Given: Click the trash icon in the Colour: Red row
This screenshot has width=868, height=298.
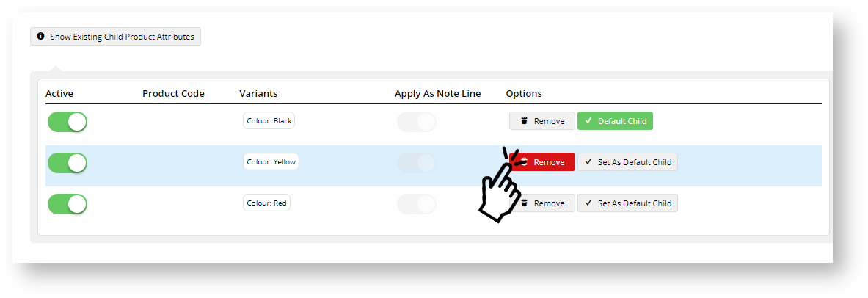Looking at the screenshot, I should (524, 203).
